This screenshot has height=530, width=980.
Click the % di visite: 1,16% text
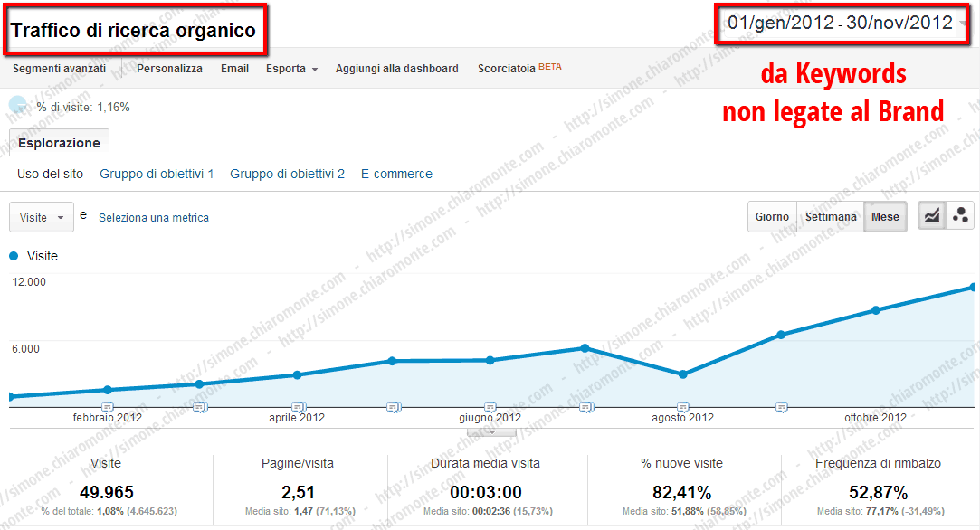[83, 107]
